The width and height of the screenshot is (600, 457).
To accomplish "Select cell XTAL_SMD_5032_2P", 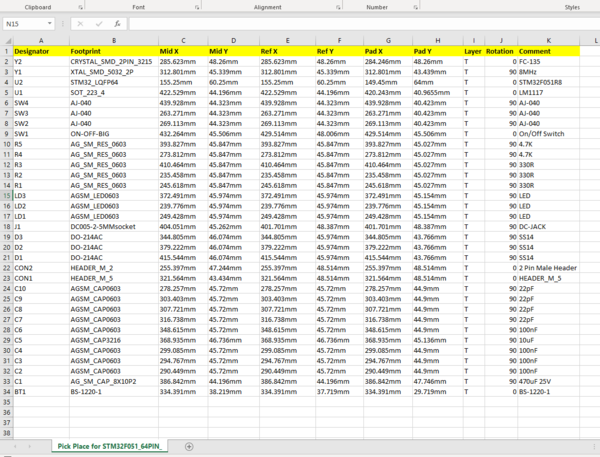I will [x=114, y=72].
